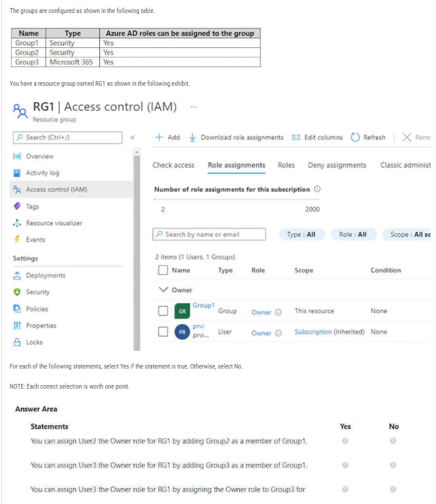This screenshot has width=436, height=504.
Task: Collapse the sidebar with the double chevron
Action: tap(133, 138)
